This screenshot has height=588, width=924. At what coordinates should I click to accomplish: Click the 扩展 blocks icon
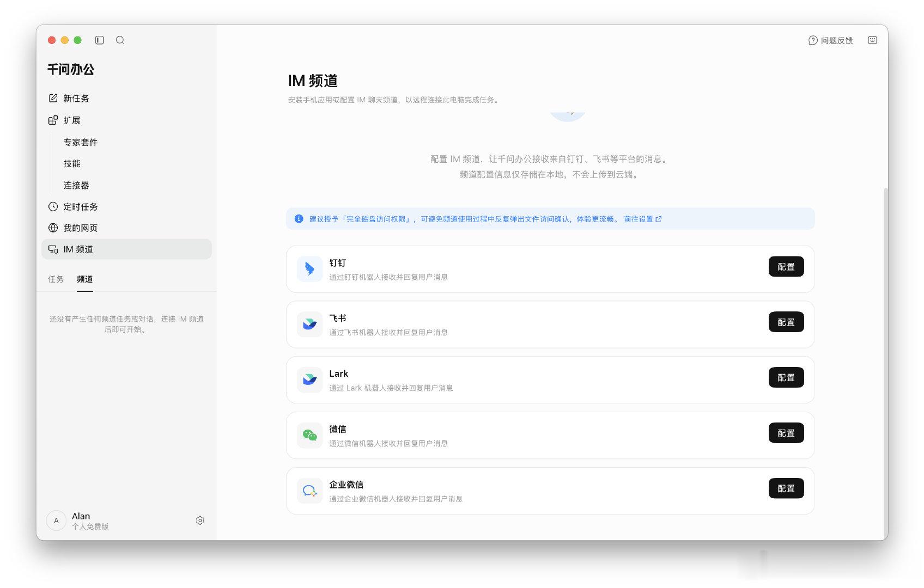[53, 120]
